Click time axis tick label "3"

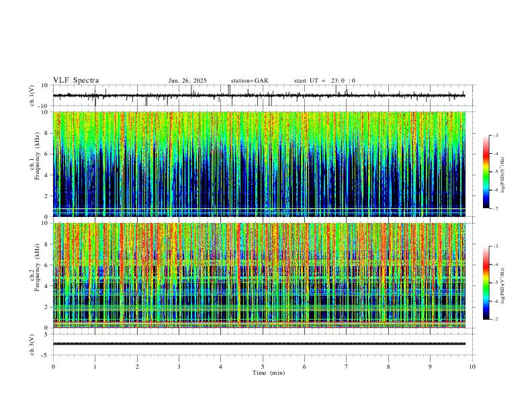tap(179, 367)
